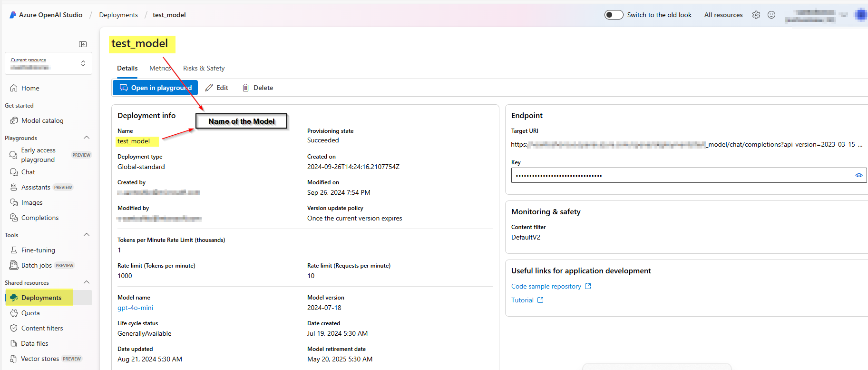
Task: Click 'Once the current version expires' text
Action: (355, 219)
